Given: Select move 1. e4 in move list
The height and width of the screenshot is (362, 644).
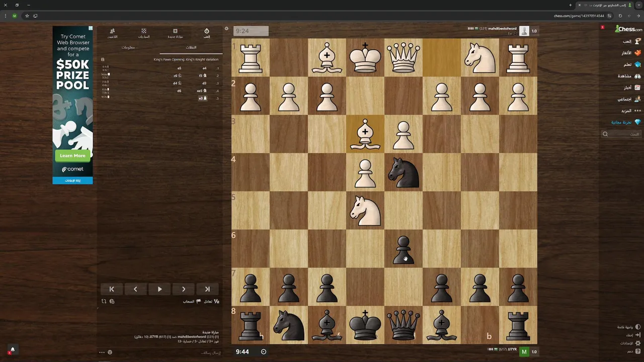Looking at the screenshot, I should tap(204, 68).
